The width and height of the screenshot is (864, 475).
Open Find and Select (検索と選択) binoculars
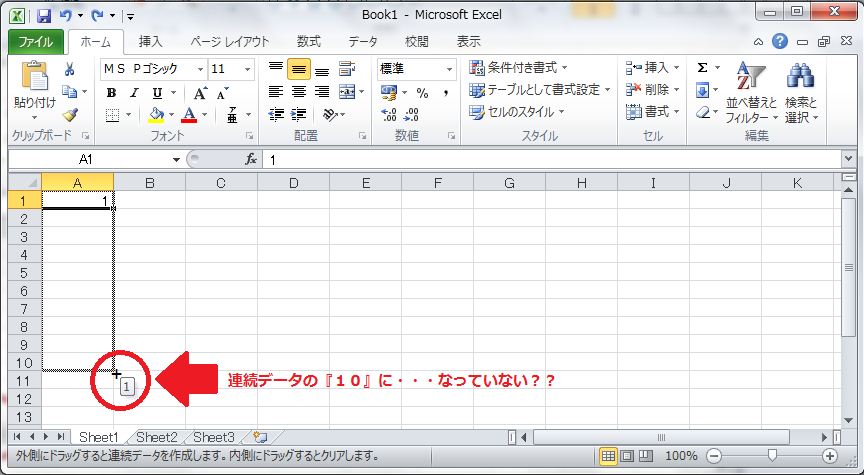[801, 92]
